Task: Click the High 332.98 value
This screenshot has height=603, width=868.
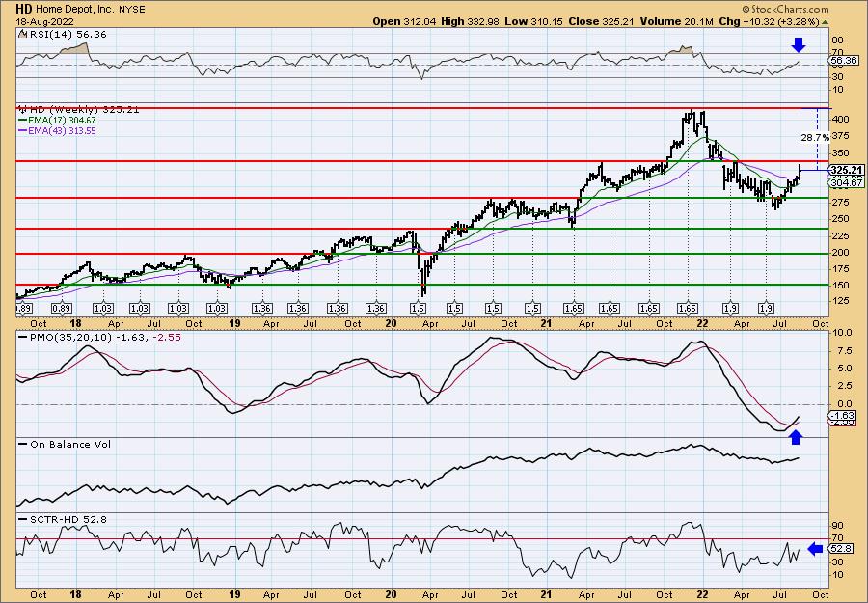Action: coord(470,21)
